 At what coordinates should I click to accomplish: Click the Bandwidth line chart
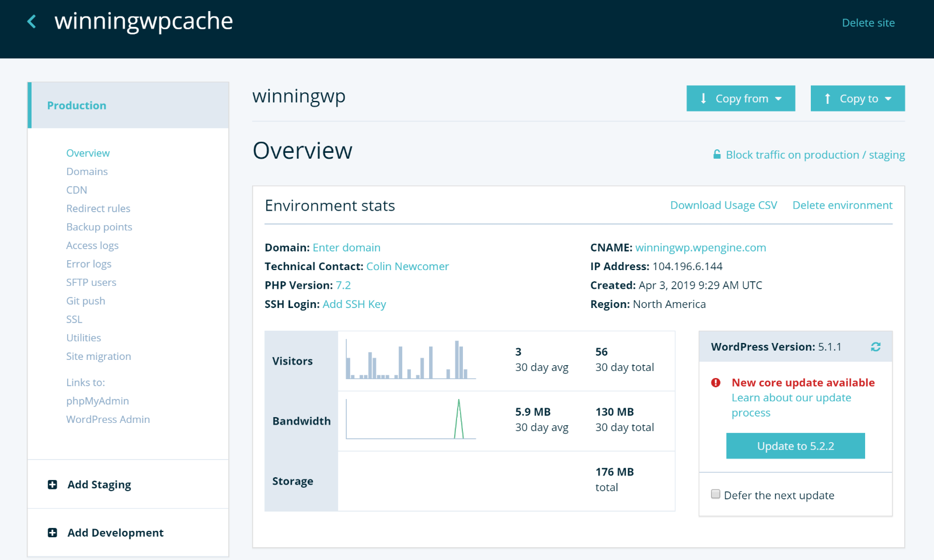(411, 419)
